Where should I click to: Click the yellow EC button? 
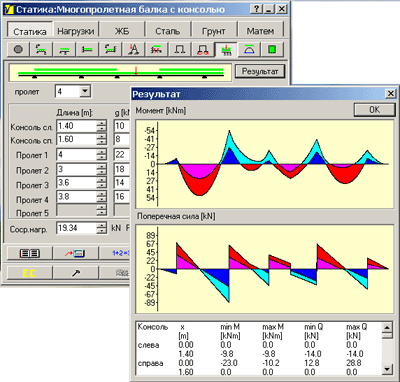tap(30, 273)
